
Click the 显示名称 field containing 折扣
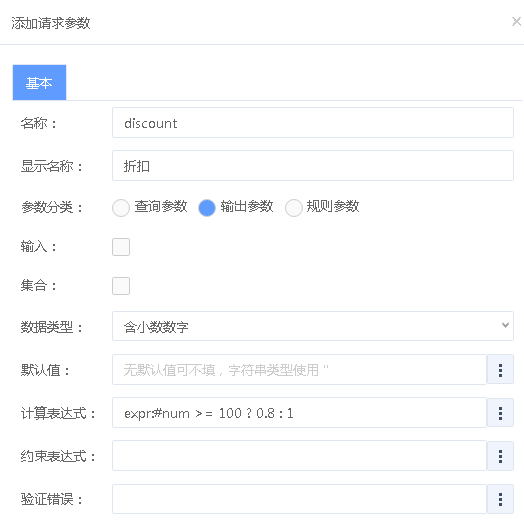click(313, 166)
